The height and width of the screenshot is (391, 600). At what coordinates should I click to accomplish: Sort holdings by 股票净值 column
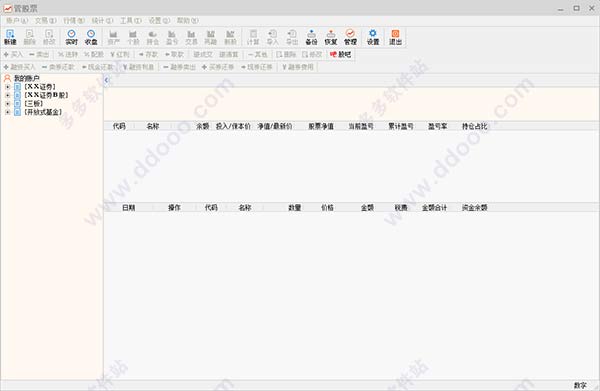[321, 126]
